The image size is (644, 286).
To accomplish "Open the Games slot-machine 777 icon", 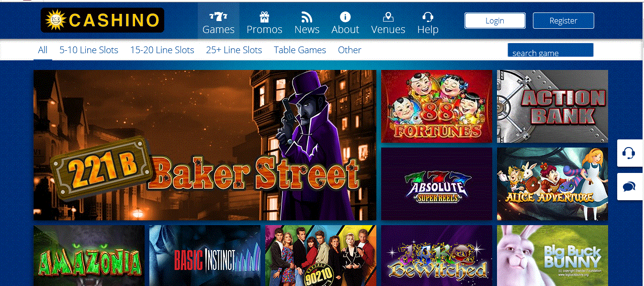I will click(x=218, y=17).
